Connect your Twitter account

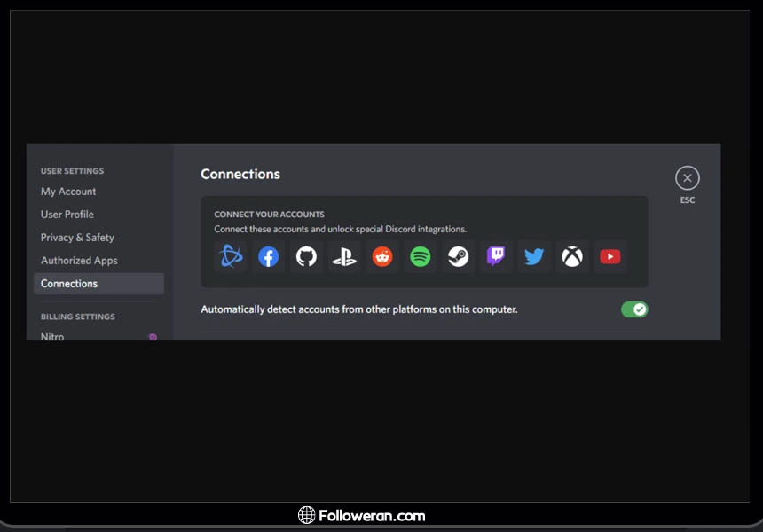pos(534,257)
